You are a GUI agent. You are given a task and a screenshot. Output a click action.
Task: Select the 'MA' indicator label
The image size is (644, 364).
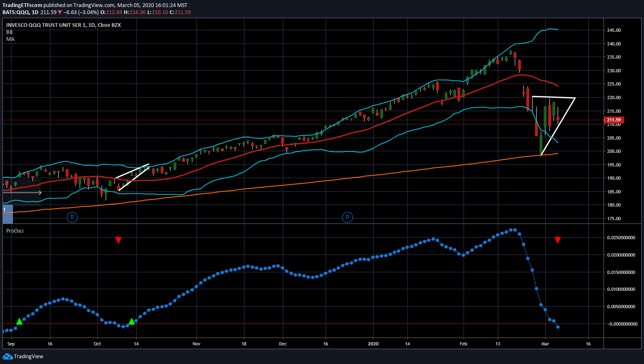click(x=10, y=39)
